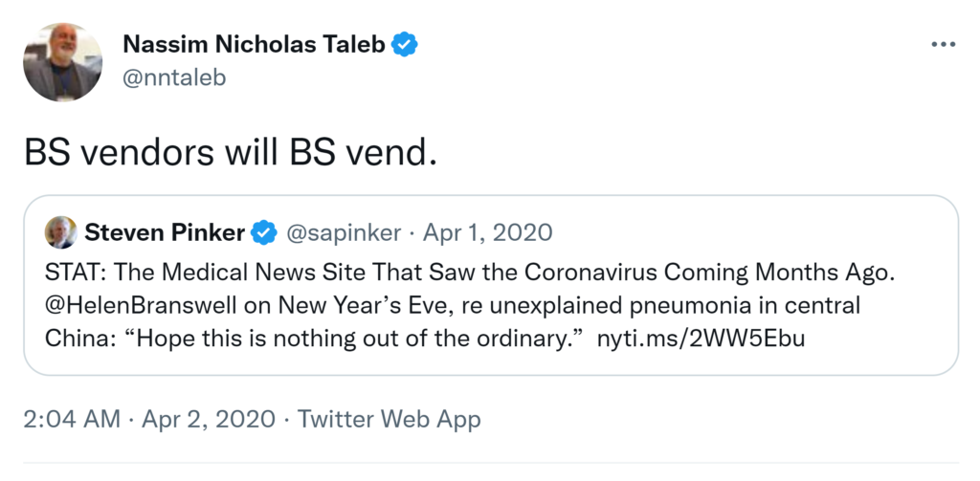Click Steven Pinker's small avatar in quoted tweet
Screen dimensions: 980x481
pyautogui.click(x=58, y=231)
